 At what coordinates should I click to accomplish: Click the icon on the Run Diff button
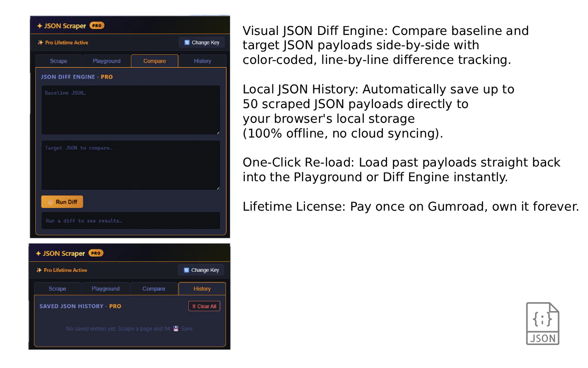coord(51,202)
